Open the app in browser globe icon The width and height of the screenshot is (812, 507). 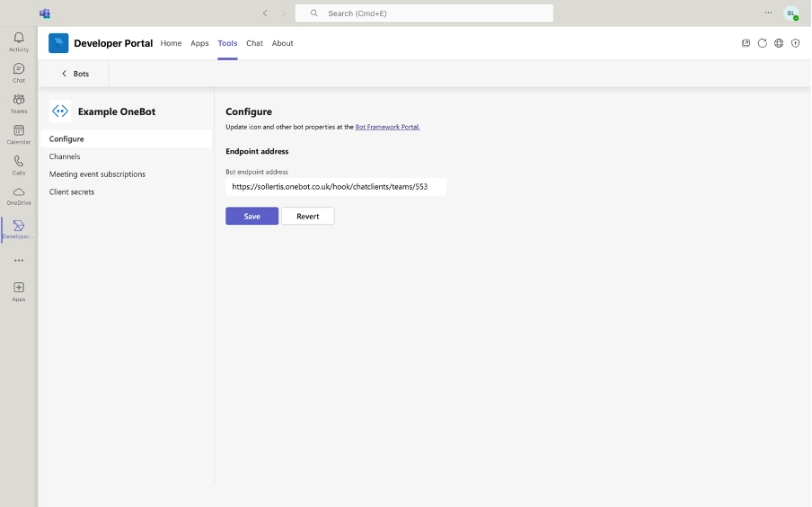(x=779, y=43)
